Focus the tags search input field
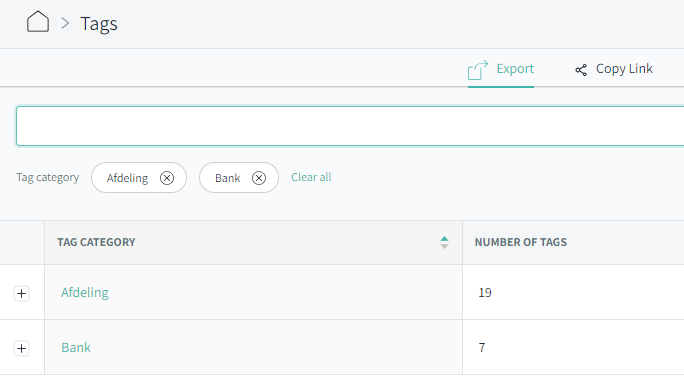This screenshot has width=684, height=386. [350, 126]
